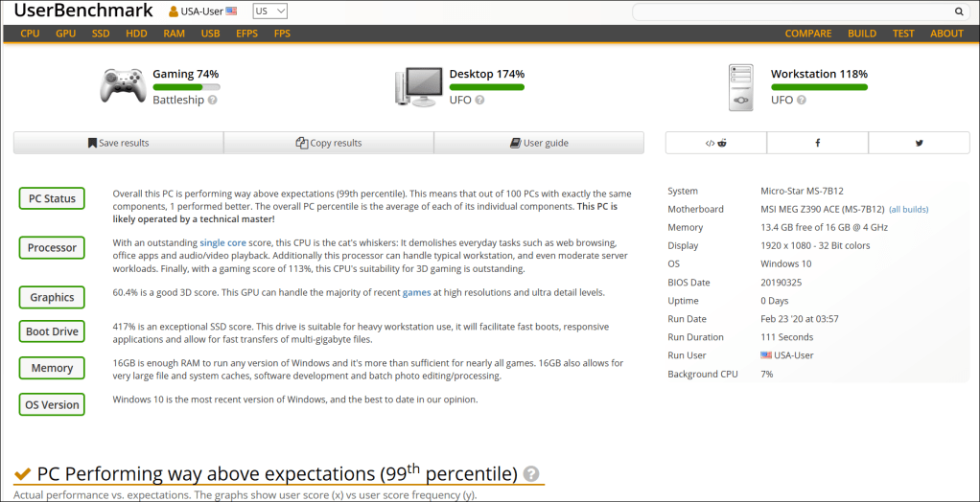The height and width of the screenshot is (502, 980).
Task: Click the embed/Reddit share button
Action: [x=715, y=143]
